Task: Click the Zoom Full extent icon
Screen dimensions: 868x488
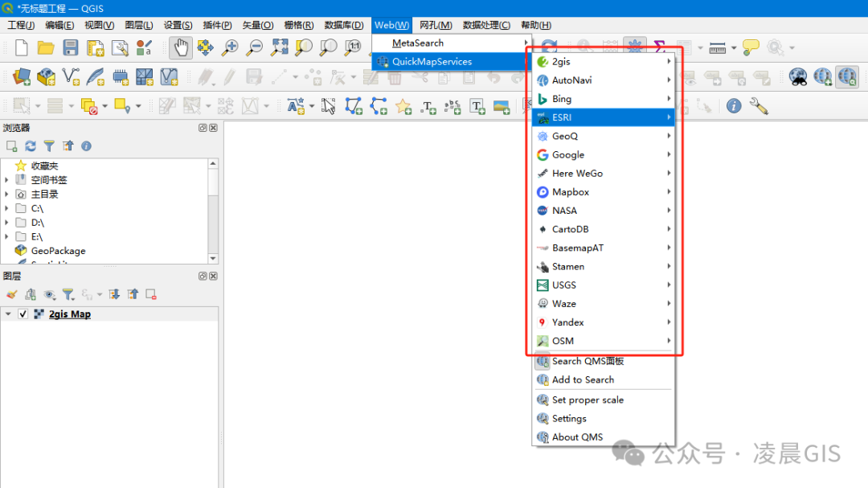Action: click(279, 47)
